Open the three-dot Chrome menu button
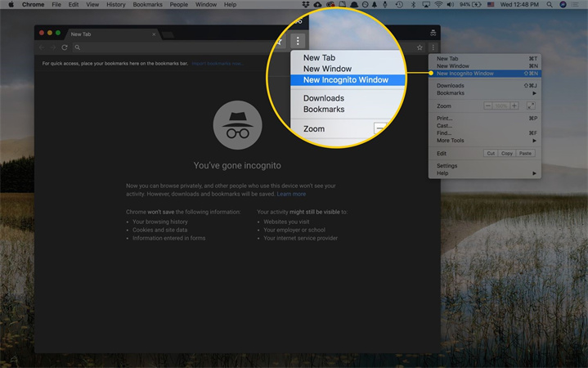The width and height of the screenshot is (588, 368). point(433,47)
